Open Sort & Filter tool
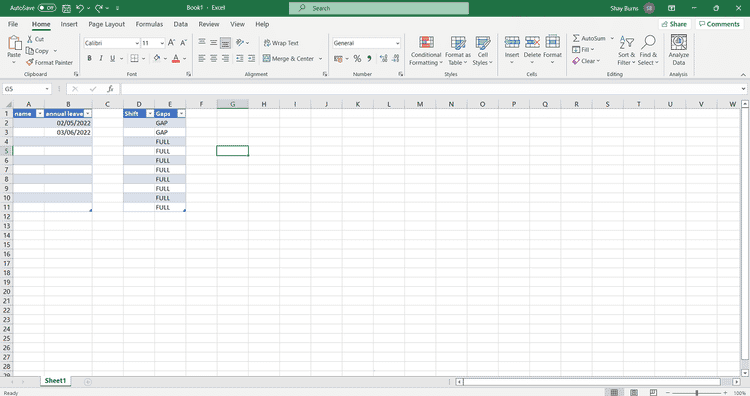This screenshot has width=750, height=396. 626,51
